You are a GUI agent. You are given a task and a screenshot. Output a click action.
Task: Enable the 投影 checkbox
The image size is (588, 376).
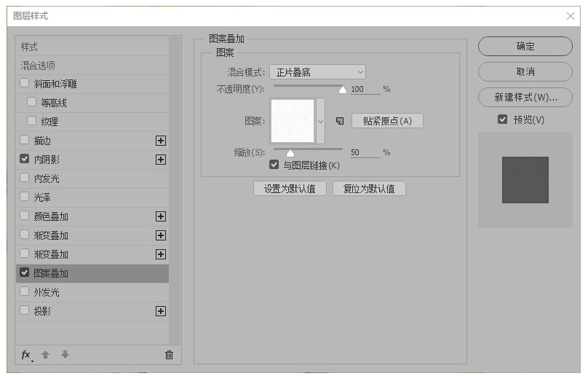click(x=24, y=310)
